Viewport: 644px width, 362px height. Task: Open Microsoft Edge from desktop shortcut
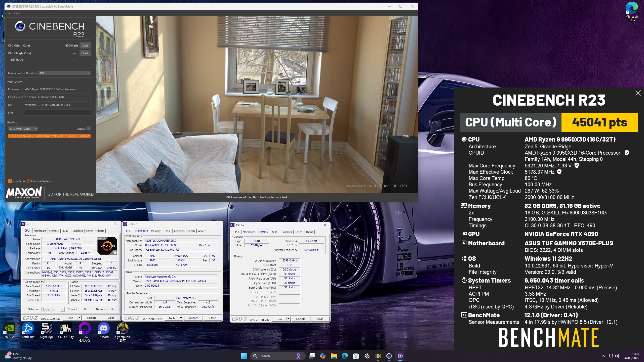(631, 12)
